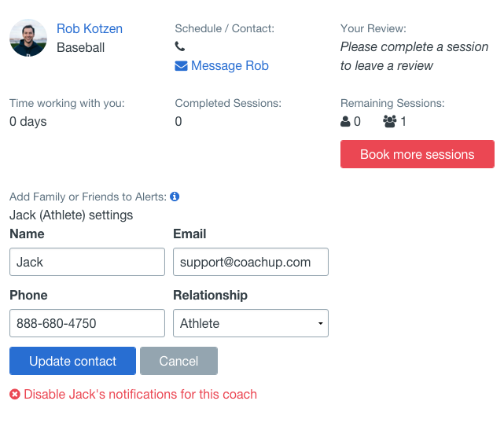Open the Rob Kotzen profile link
The image size is (504, 423).
coord(90,28)
